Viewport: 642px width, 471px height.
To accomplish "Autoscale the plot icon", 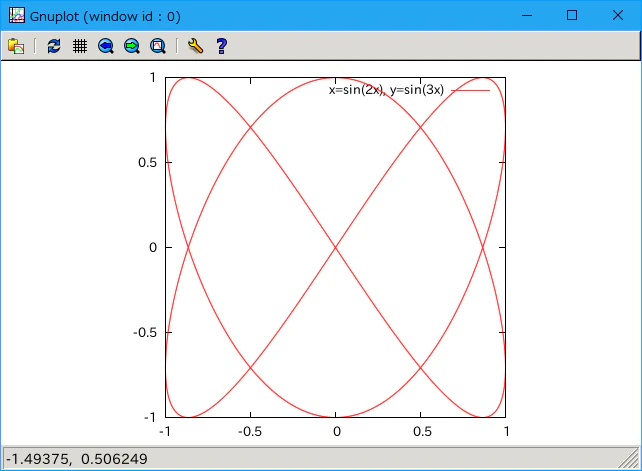I will [x=158, y=46].
